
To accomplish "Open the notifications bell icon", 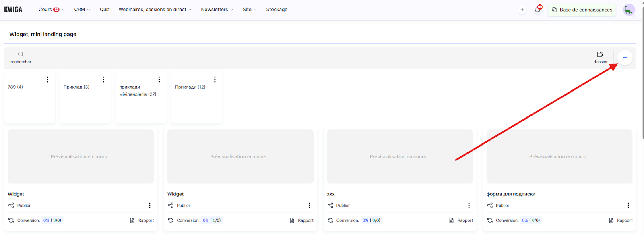I will [538, 10].
